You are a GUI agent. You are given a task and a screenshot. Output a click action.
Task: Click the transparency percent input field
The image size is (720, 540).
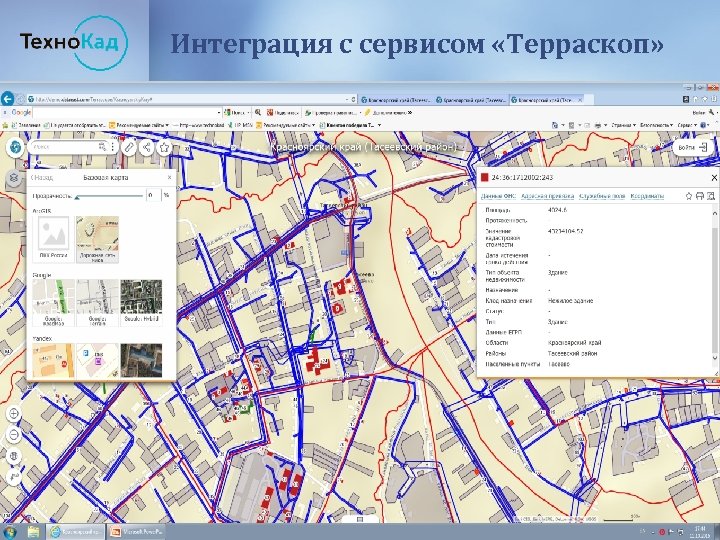coord(154,195)
